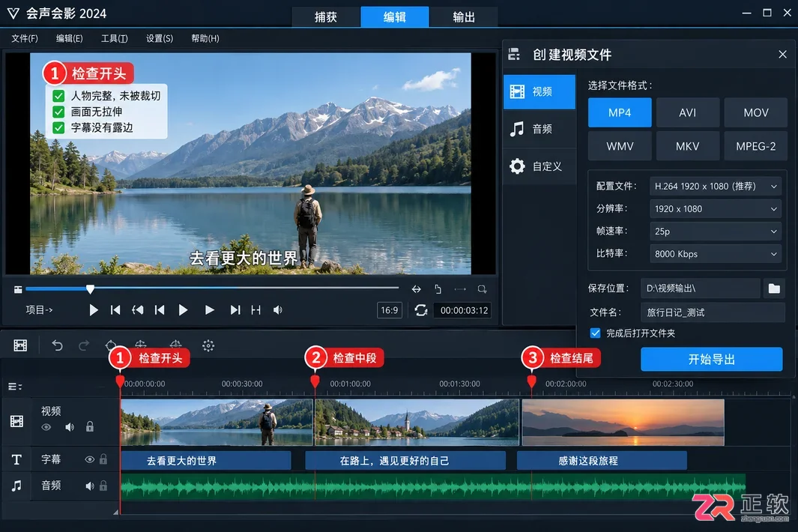Click the magnifier icon right of the scrubber
Image resolution: width=798 pixels, height=532 pixels.
[x=482, y=289]
